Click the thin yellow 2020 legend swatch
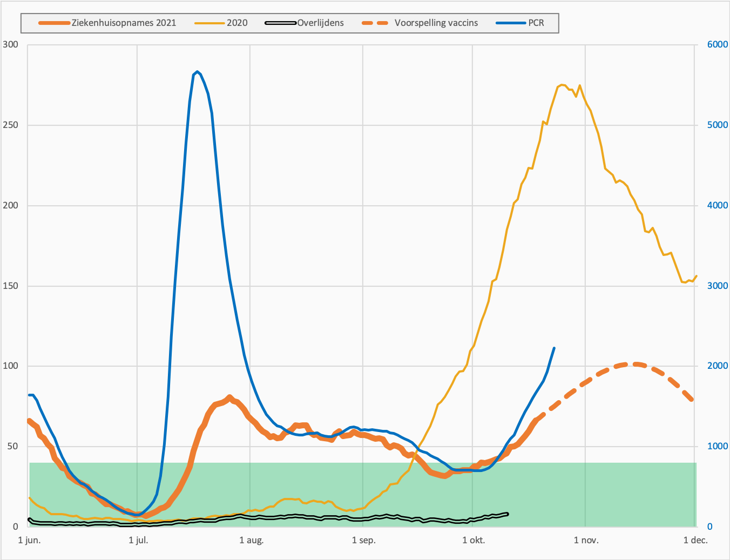 click(x=209, y=23)
